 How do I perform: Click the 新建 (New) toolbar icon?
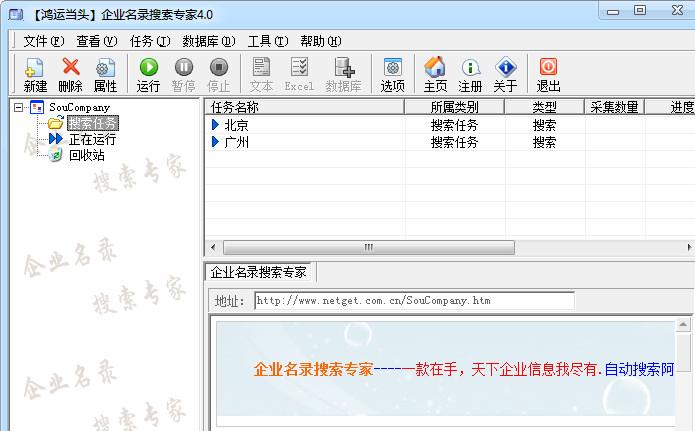point(35,68)
